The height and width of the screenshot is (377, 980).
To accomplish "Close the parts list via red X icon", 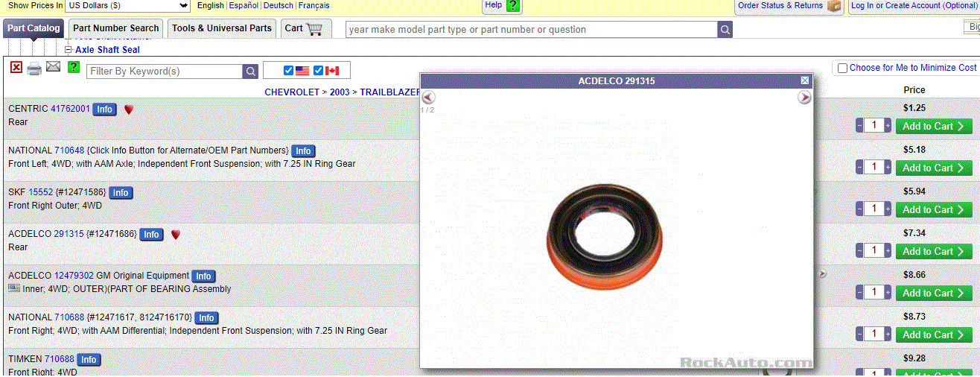I will coord(16,68).
